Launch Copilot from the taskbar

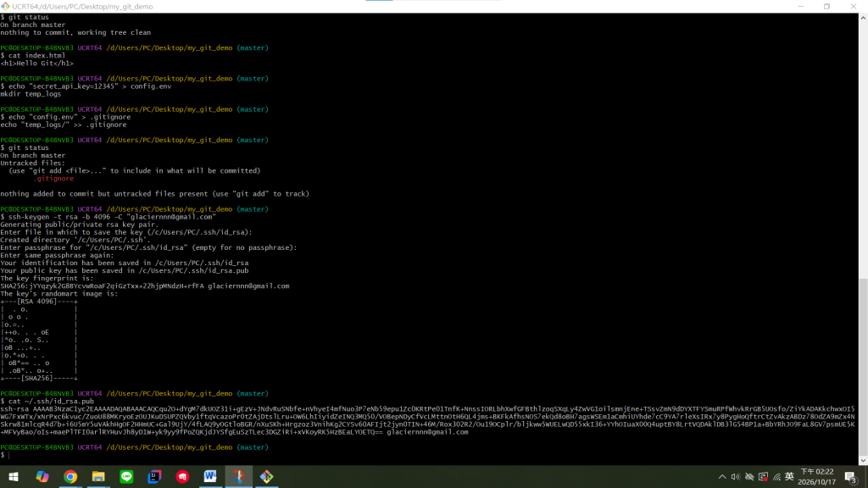(x=42, y=476)
